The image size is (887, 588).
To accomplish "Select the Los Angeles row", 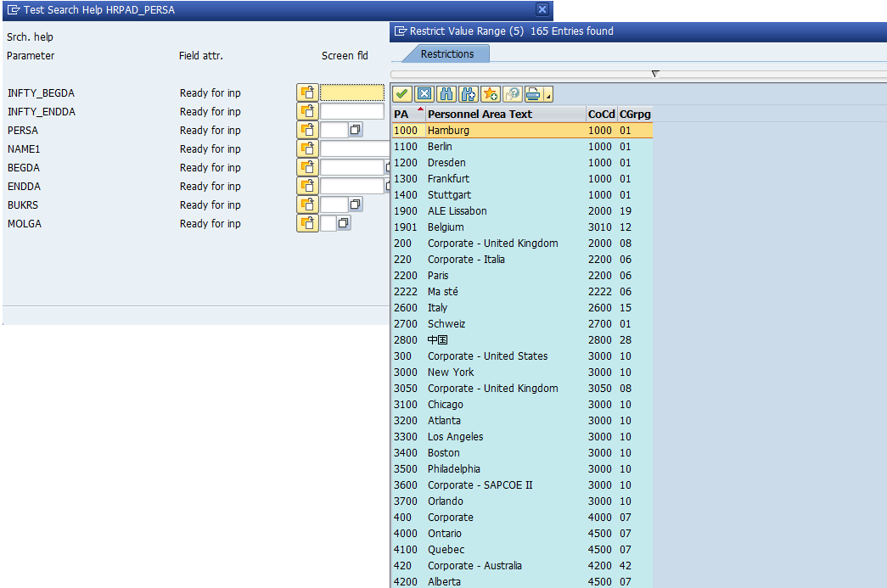I will pos(522,436).
